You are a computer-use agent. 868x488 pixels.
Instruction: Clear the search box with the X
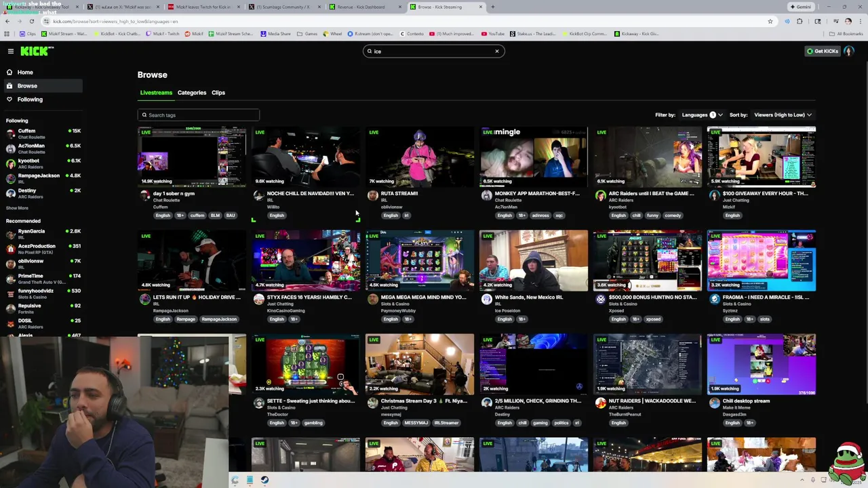(x=497, y=51)
